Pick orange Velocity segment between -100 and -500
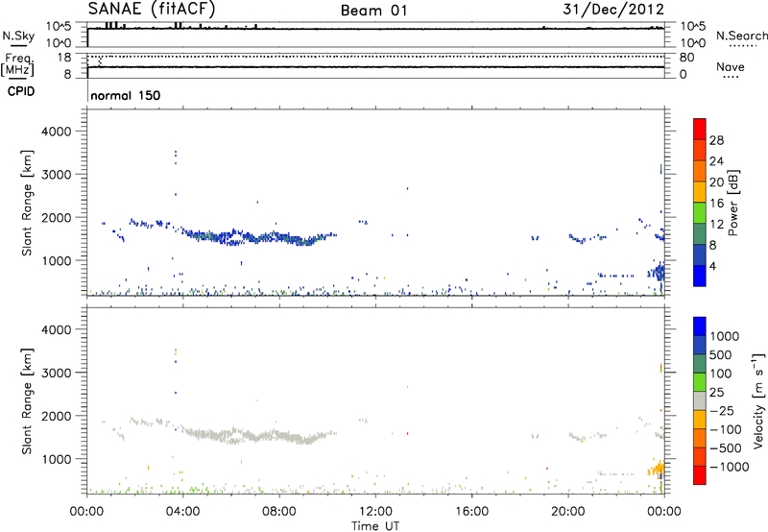The image size is (768, 532). [x=700, y=438]
